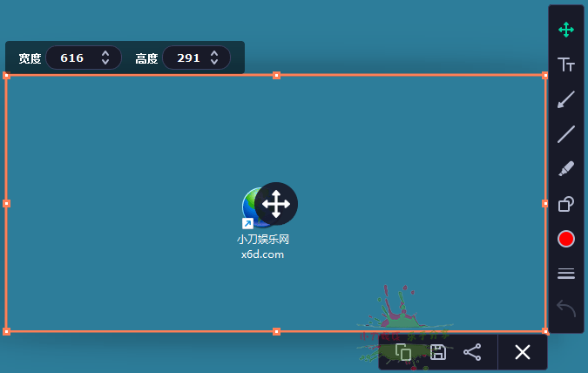The image size is (588, 373).
Task: Copy the screenshot to clipboard
Action: pyautogui.click(x=403, y=352)
